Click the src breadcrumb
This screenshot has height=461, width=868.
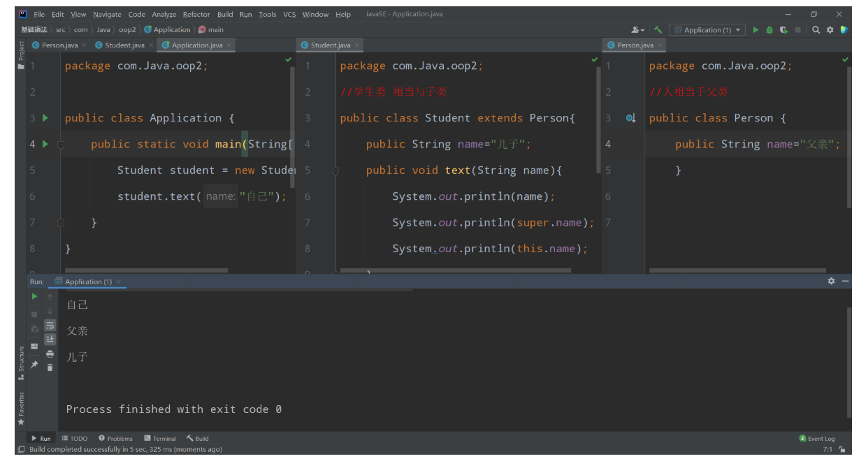point(61,30)
